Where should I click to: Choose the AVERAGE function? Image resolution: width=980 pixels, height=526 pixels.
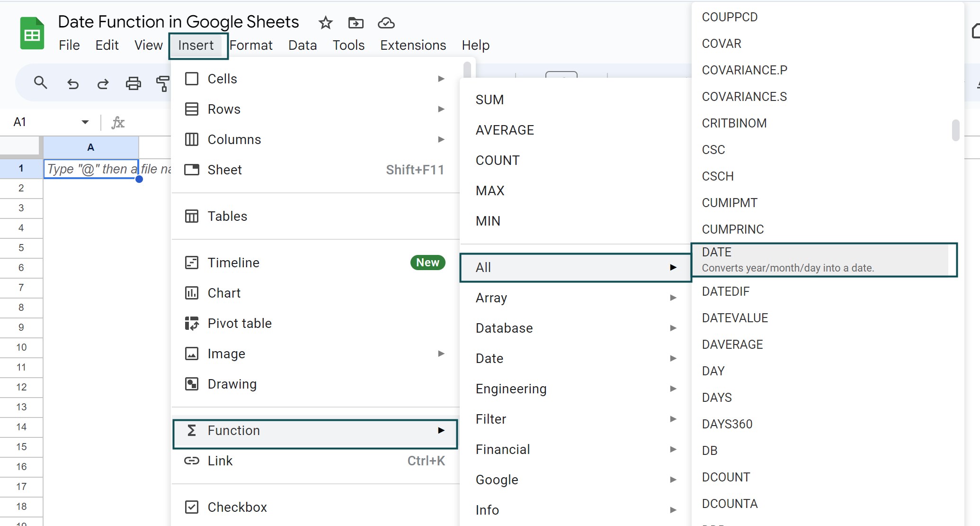click(x=576, y=130)
